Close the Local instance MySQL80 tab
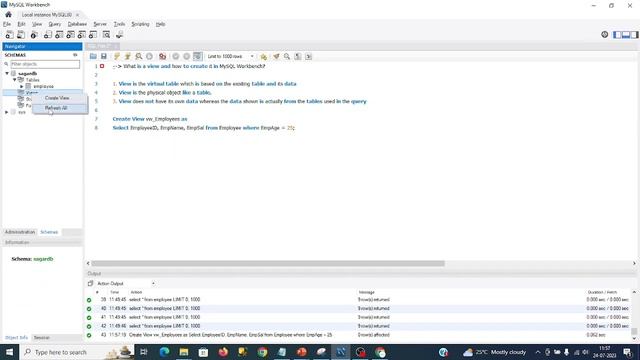Viewport: 640px width, 360px height. coord(77,15)
